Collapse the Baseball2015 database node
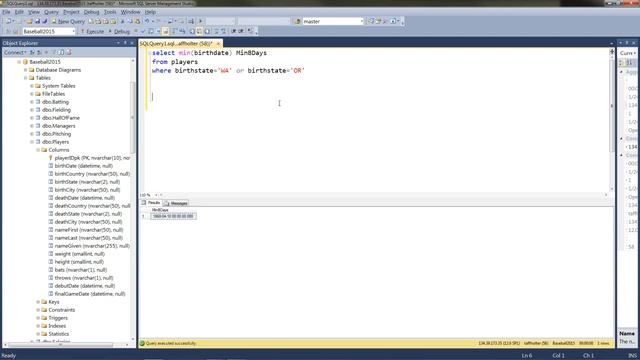The image size is (640, 360). tap(19, 62)
